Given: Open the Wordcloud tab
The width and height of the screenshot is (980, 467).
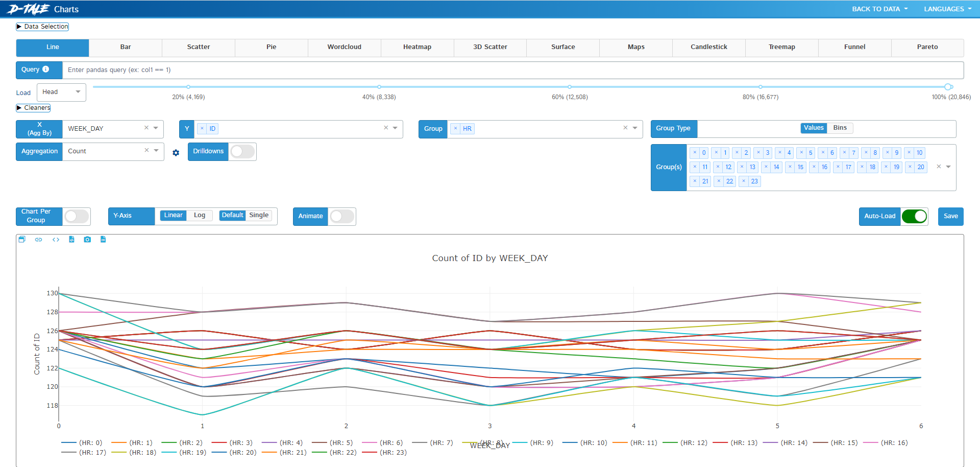Looking at the screenshot, I should point(345,47).
